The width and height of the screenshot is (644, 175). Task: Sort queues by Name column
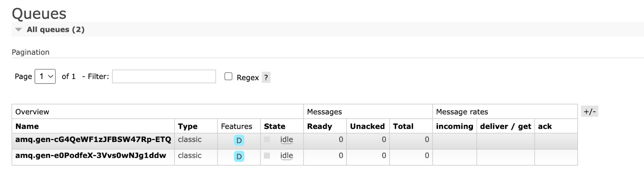click(27, 126)
